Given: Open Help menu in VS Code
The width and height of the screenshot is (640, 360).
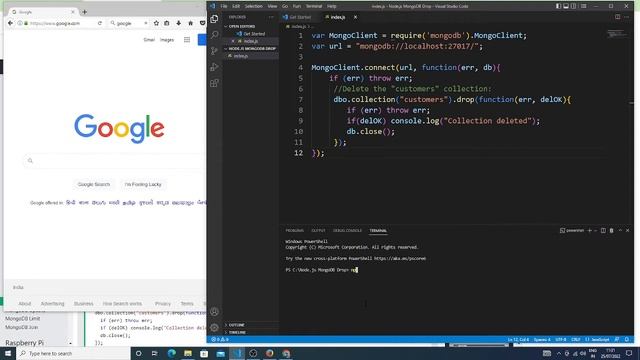Looking at the screenshot, I should (331, 6).
